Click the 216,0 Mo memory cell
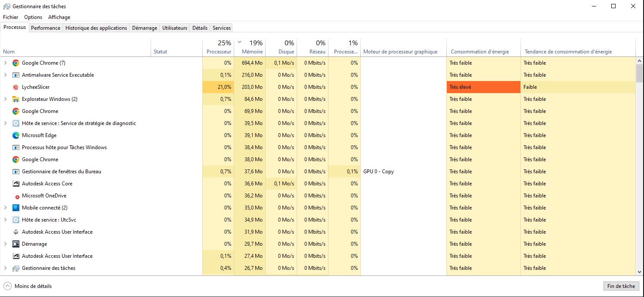This screenshot has height=297, width=644. (250, 75)
